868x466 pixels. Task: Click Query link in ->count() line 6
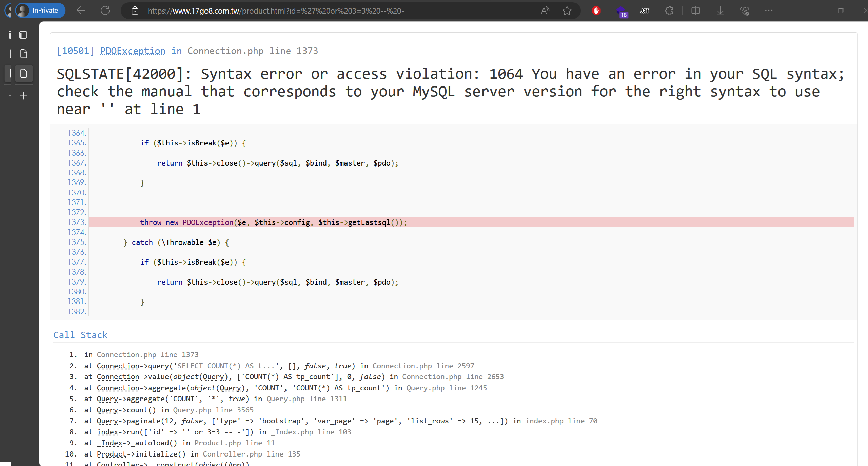point(107,410)
